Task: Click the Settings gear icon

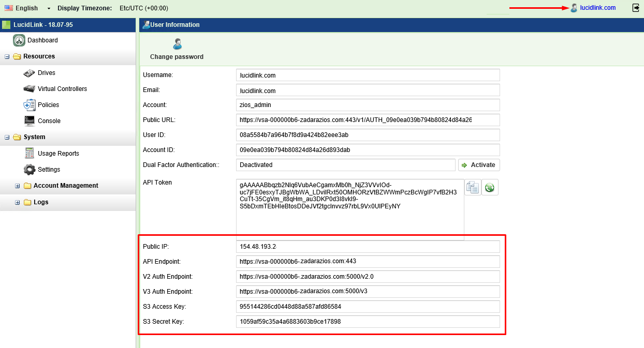Action: click(x=30, y=170)
